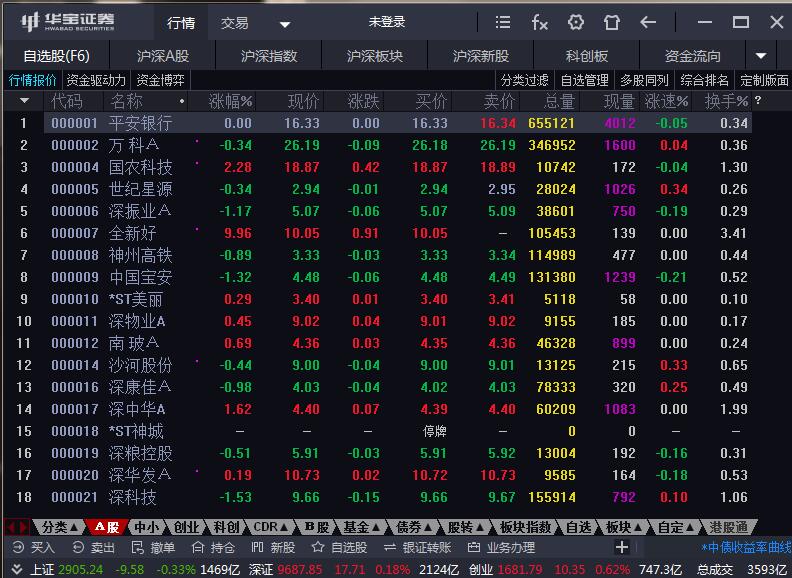
Task: Click the 自选管理 button
Action: 584,80
